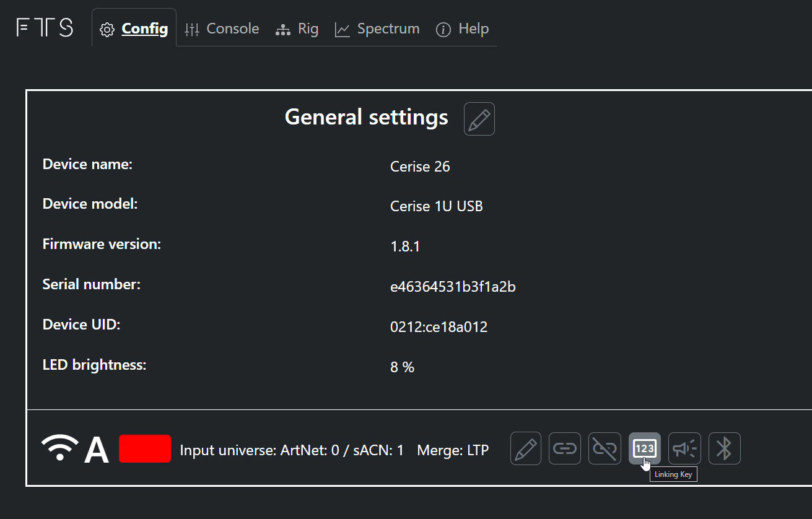This screenshot has height=519, width=812.
Task: Click the red color swatch
Action: click(x=145, y=448)
